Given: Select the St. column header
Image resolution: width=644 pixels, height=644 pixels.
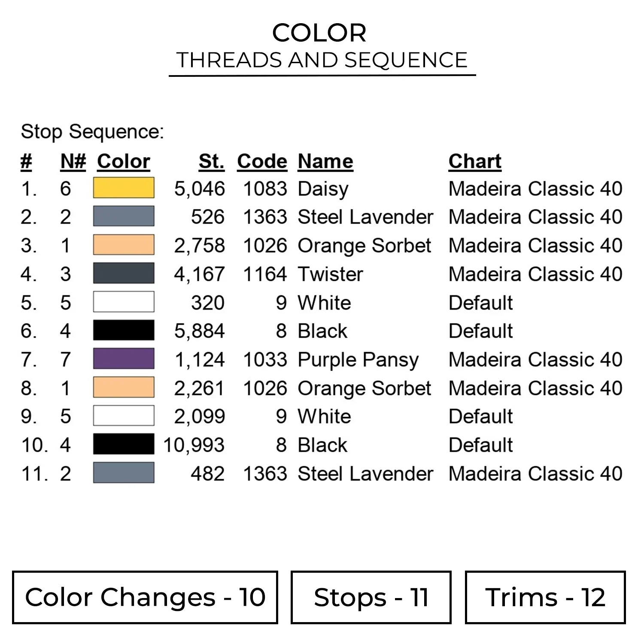Looking at the screenshot, I should 211,161.
